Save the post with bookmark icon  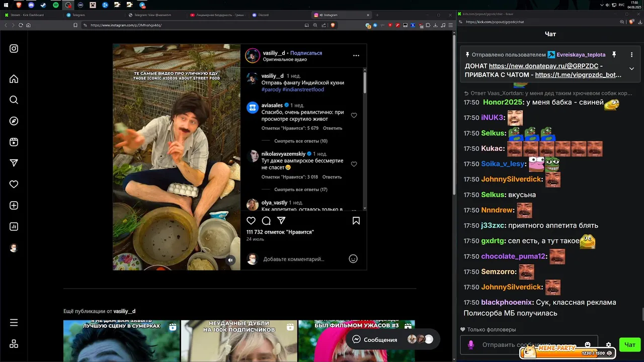pos(356,221)
